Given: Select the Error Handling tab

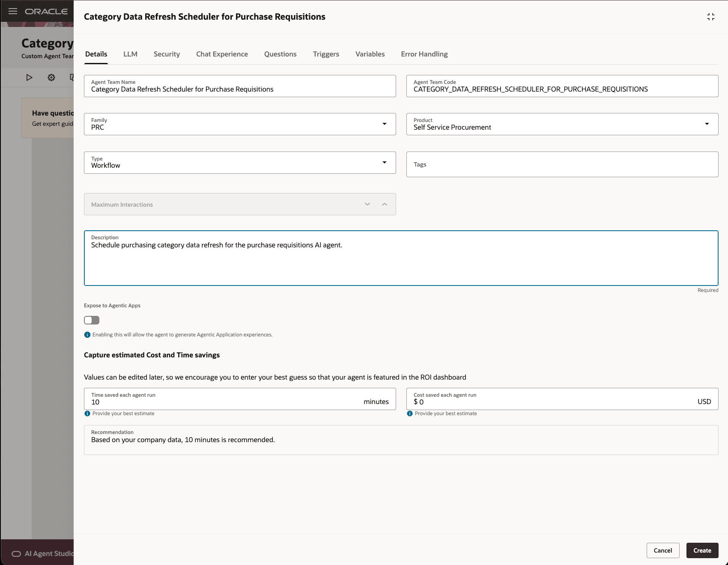Looking at the screenshot, I should 424,54.
